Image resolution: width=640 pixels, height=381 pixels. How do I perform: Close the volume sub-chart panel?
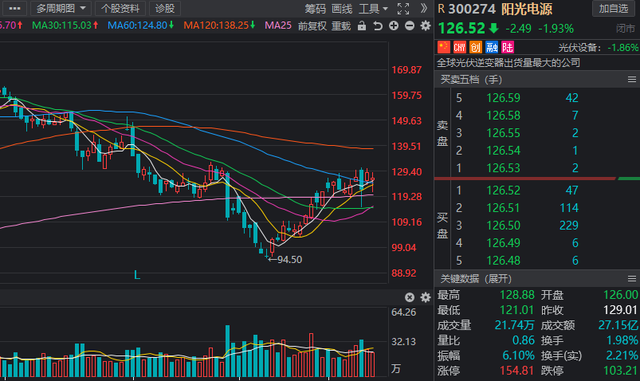pos(409,297)
